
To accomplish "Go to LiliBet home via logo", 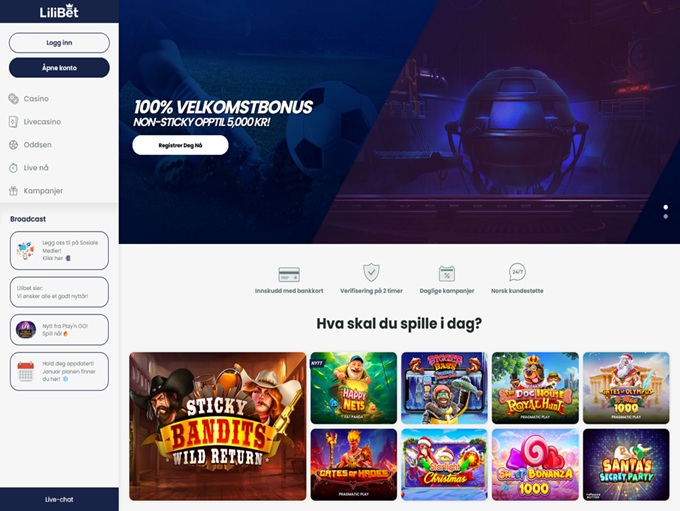I will (x=59, y=11).
